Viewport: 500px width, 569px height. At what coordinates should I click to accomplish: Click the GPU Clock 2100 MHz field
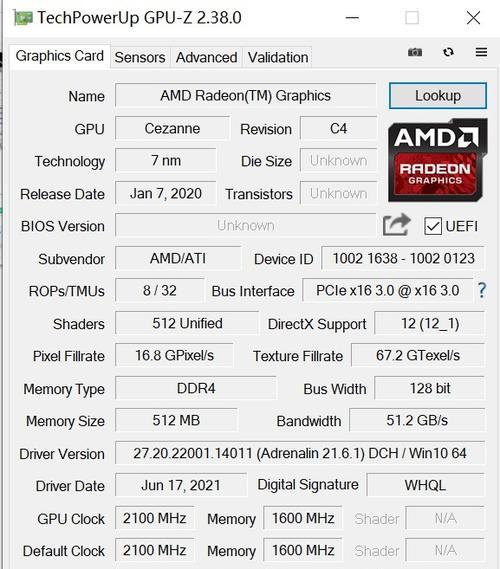pos(155,518)
